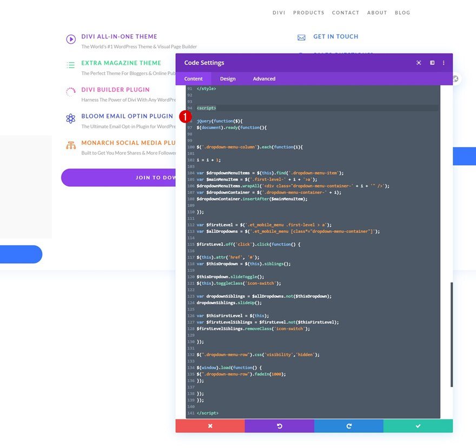The height and width of the screenshot is (448, 476).
Task: Click the GET IN TOUCH link
Action: click(x=335, y=37)
